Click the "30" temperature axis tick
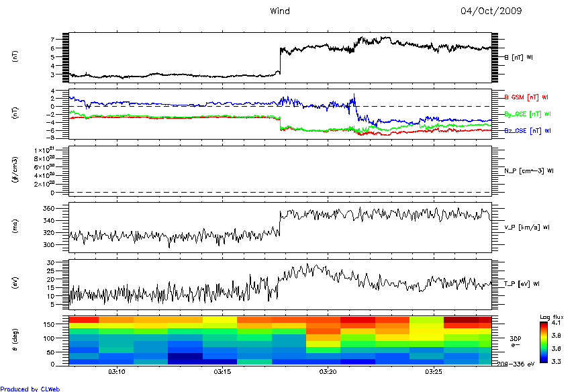Viewport: 580px width, 392px height. click(x=50, y=262)
